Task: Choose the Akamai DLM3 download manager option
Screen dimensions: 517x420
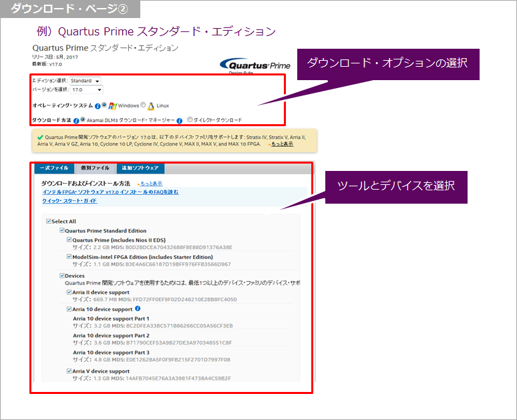Action: tap(83, 120)
